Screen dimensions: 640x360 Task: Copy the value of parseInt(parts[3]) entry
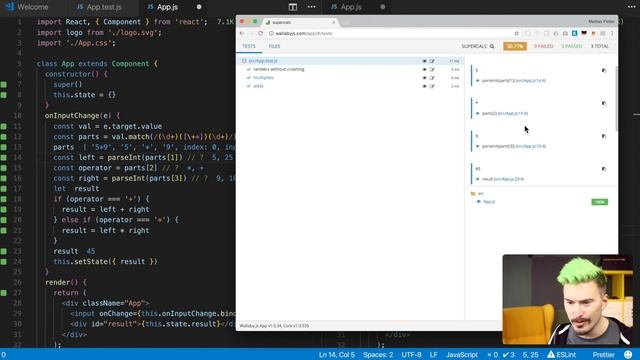point(604,136)
